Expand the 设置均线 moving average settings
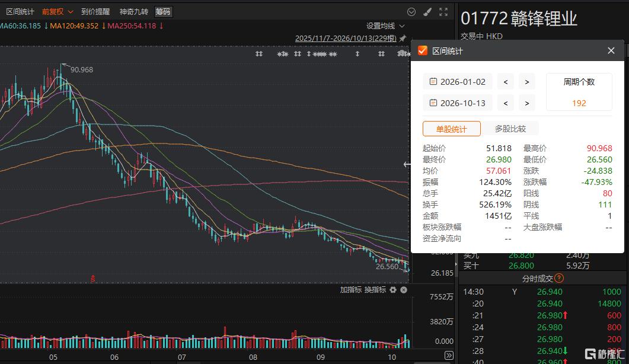The width and height of the screenshot is (629, 364). (x=385, y=26)
